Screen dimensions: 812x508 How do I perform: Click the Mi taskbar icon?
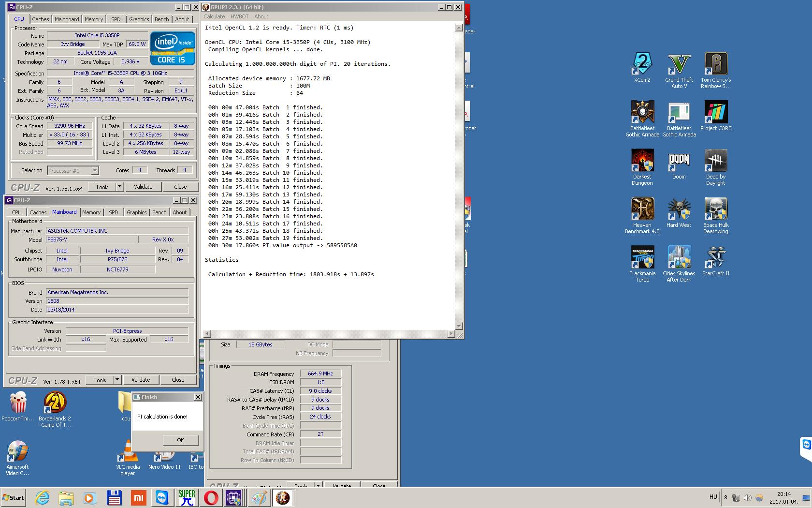(x=138, y=498)
